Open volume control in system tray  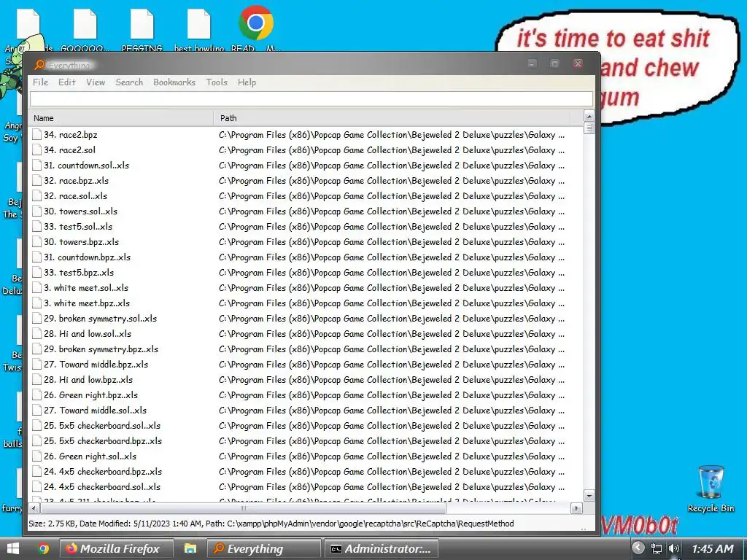click(673, 548)
